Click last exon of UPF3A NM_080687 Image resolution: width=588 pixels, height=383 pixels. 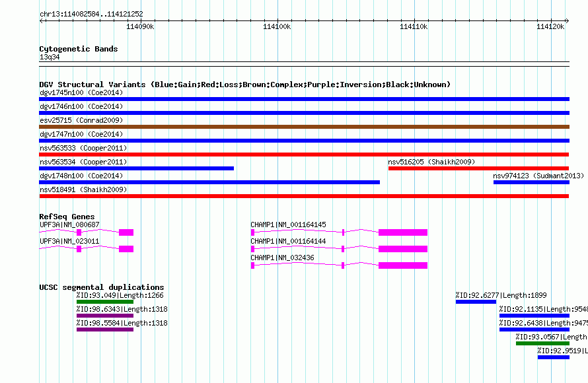pos(126,232)
